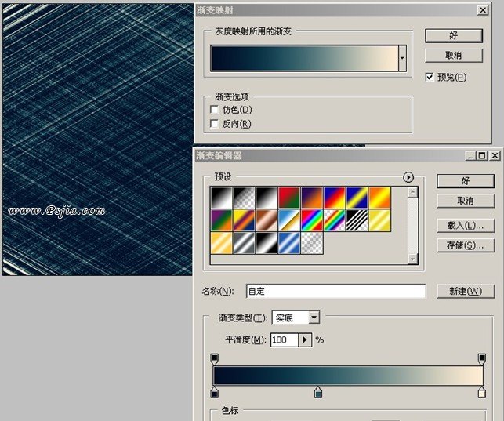Click the 载入(L)... load button
The height and width of the screenshot is (421, 504).
(x=466, y=226)
